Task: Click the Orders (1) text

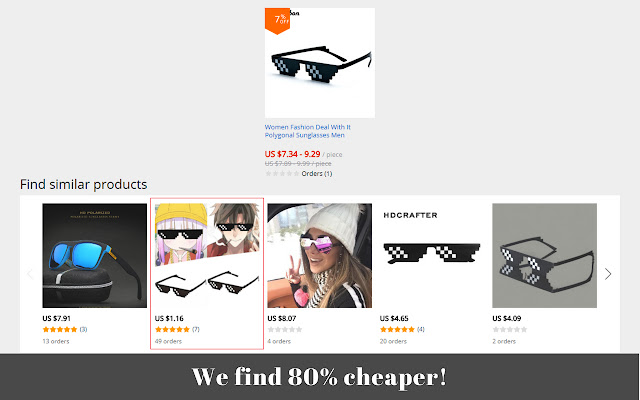Action: pyautogui.click(x=317, y=173)
